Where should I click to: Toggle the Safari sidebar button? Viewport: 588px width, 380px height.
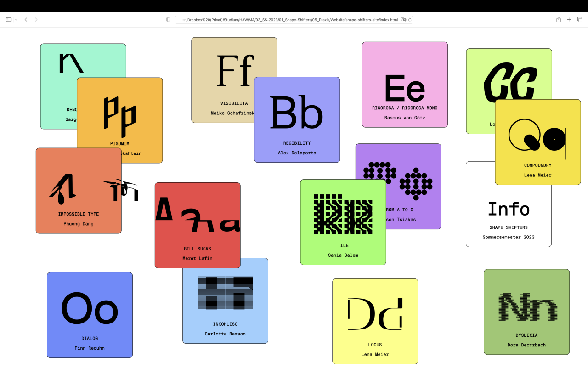pos(9,20)
